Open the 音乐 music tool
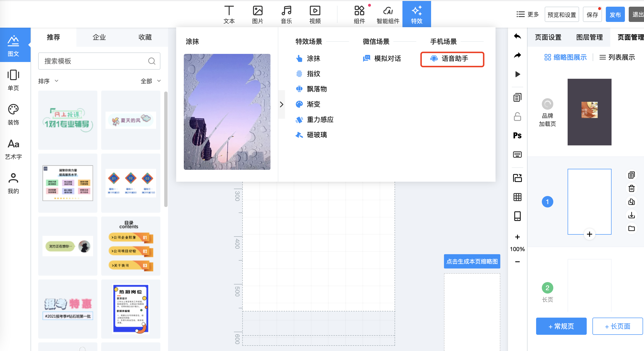Screen dimensions: 644x351 tap(286, 15)
